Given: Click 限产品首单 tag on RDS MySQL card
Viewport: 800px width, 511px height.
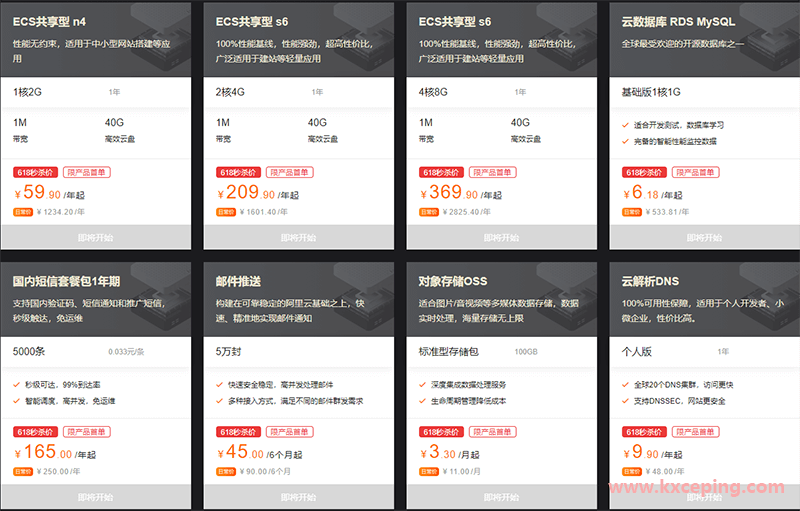Looking at the screenshot, I should click(x=695, y=172).
